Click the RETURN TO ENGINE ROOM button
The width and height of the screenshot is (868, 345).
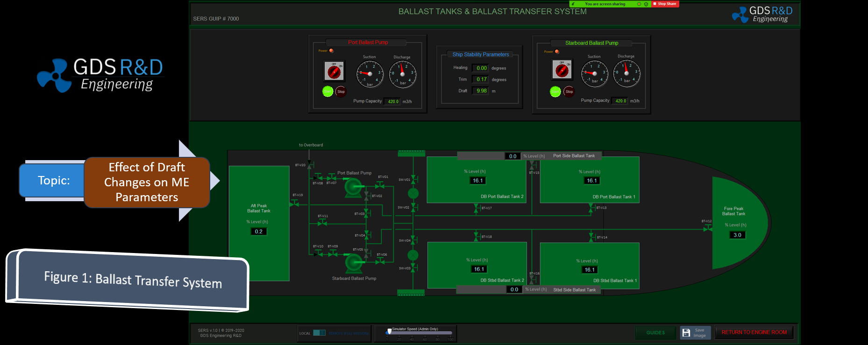click(754, 332)
